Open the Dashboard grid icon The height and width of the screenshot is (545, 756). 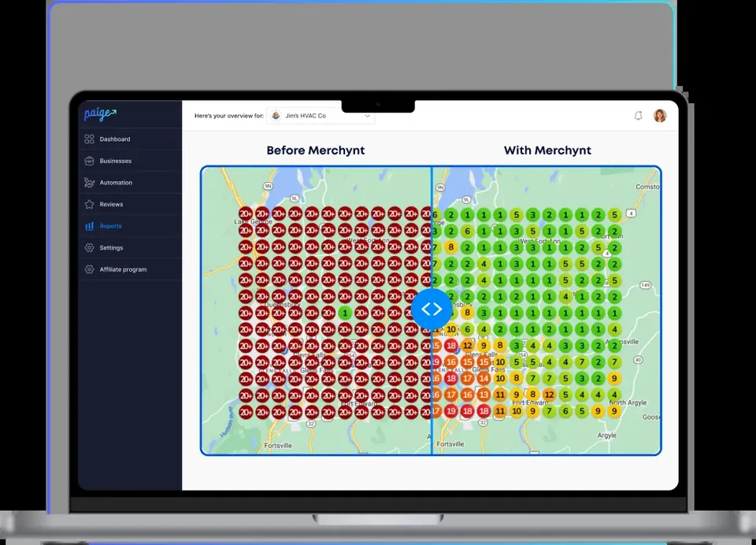click(x=89, y=139)
